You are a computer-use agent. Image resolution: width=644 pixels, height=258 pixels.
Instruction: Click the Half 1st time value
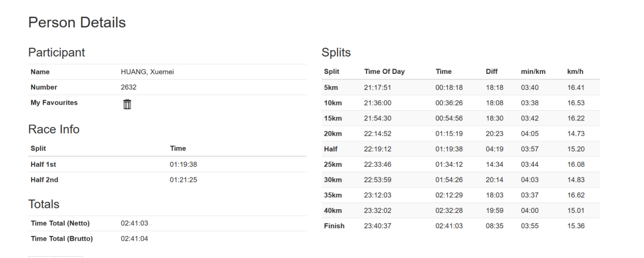pos(183,164)
